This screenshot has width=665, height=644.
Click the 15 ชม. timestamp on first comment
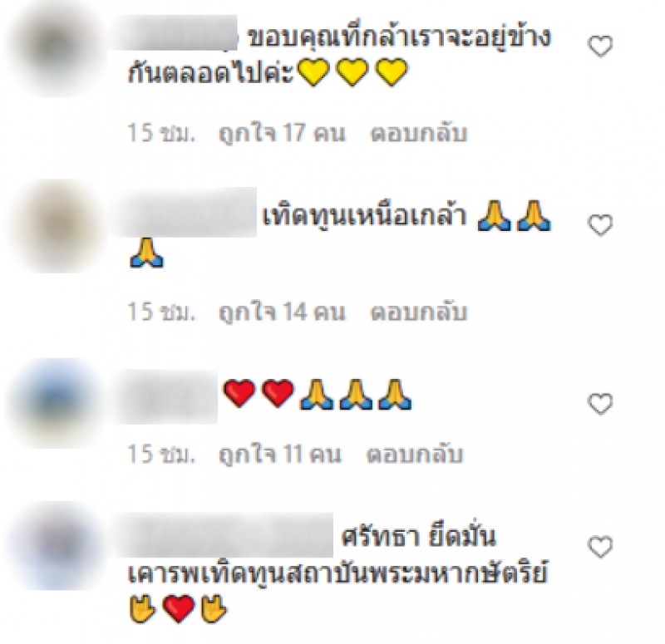(161, 134)
